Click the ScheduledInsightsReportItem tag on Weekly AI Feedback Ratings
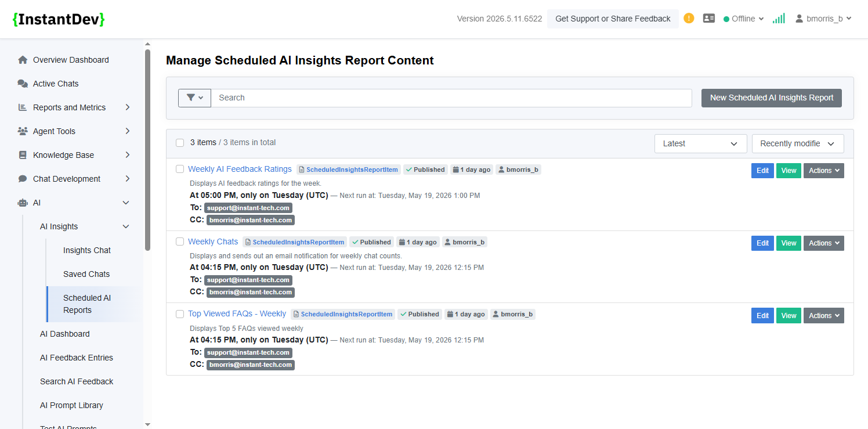868x429 pixels. coord(349,170)
